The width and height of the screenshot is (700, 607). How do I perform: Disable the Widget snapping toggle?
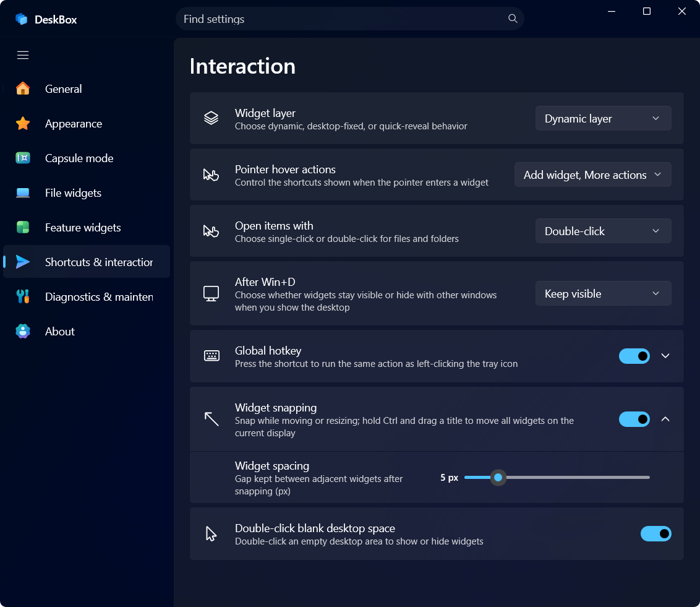tap(634, 419)
